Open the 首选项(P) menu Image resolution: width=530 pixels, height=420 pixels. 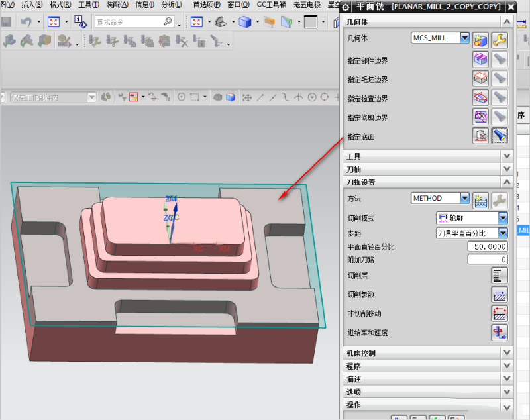[207, 5]
